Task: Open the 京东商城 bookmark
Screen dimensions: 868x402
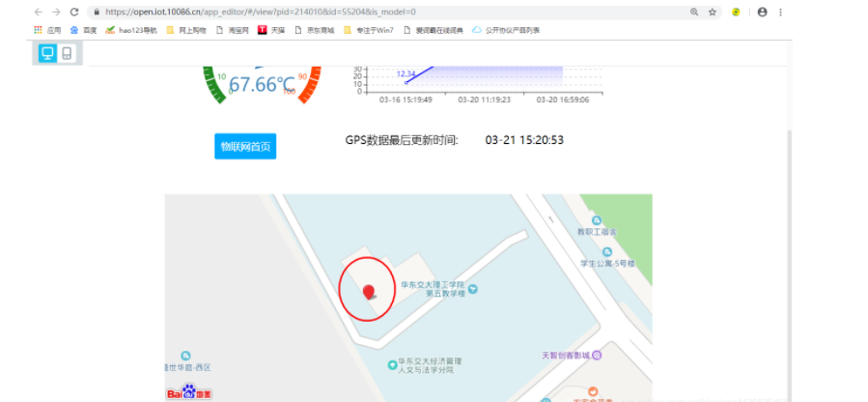Action: 315,30
